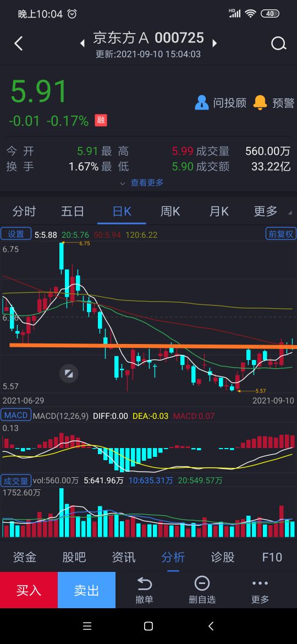The width and height of the screenshot is (297, 644).
Task: Open the 问投顾 advisor icon
Action: pos(201,103)
